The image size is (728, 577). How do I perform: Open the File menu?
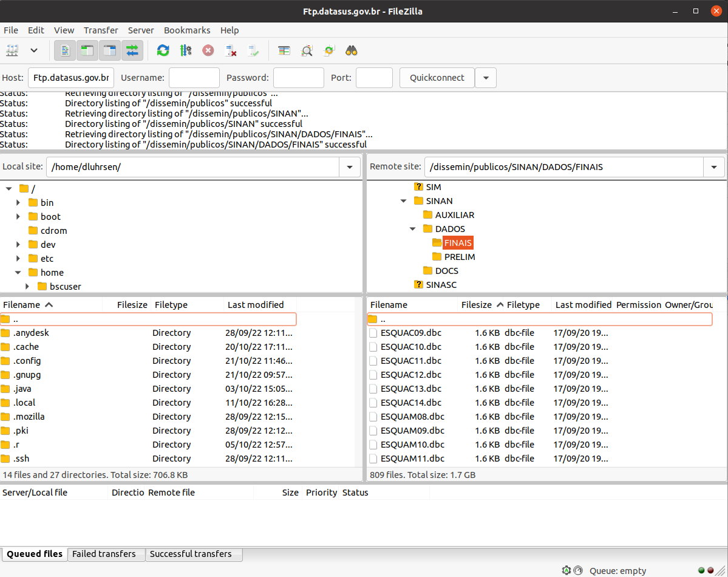coord(11,30)
